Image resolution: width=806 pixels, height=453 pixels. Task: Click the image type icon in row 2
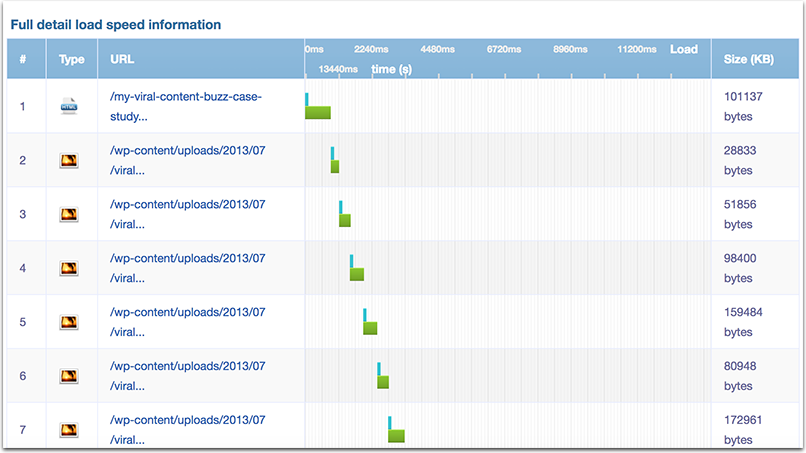[69, 160]
